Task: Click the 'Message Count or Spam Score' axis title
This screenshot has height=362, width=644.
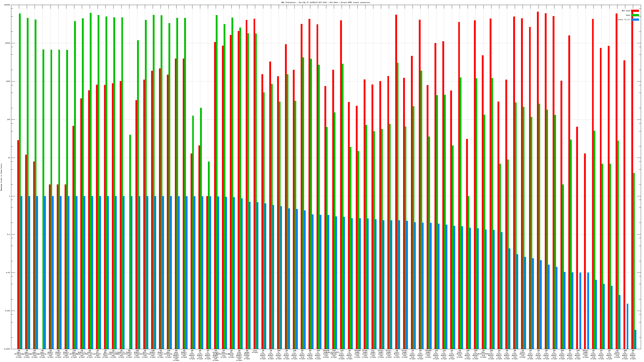Action: pyautogui.click(x=1, y=177)
